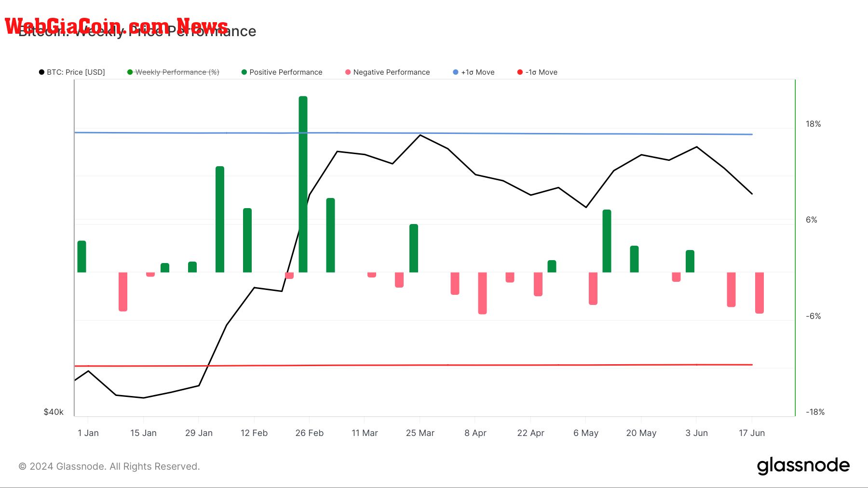
Task: Click the 6% right axis label
Action: pos(812,220)
